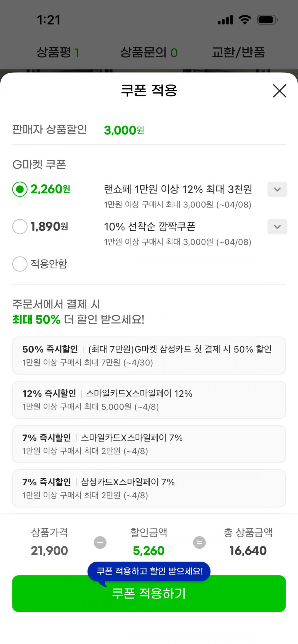Image resolution: width=298 pixels, height=644 pixels.
Task: Tap the 쿠폰 적용하고 할인 받으세요 tooltip bubble
Action: (149, 571)
